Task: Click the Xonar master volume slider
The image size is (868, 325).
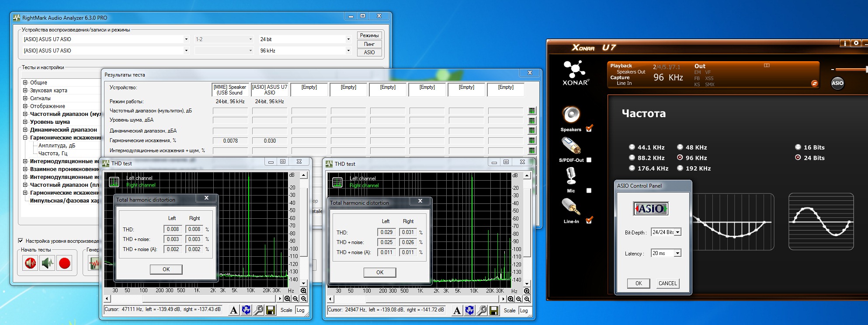Action: [850, 69]
